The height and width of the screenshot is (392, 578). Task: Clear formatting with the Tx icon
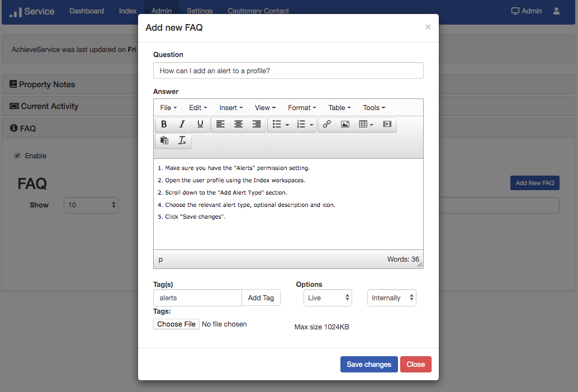pyautogui.click(x=182, y=140)
